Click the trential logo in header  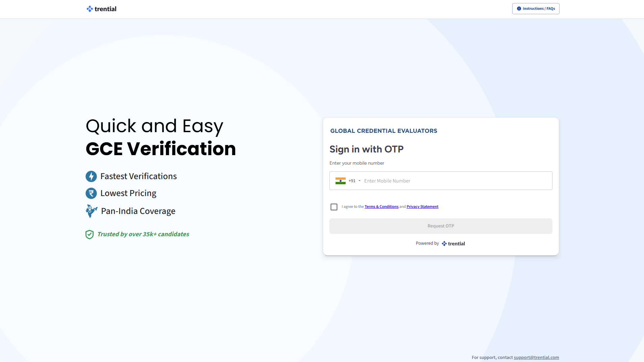[x=101, y=9]
